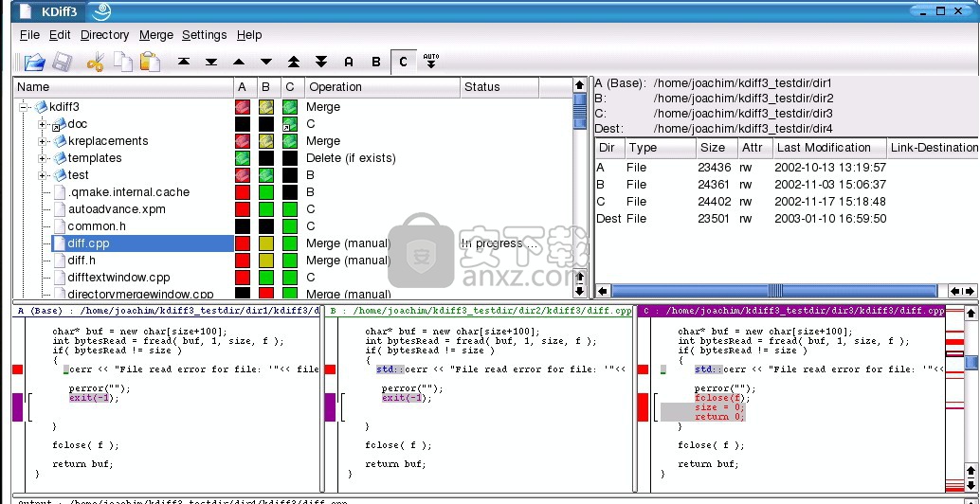
Task: Collapse the kdiff3 root folder
Action: pyautogui.click(x=24, y=107)
